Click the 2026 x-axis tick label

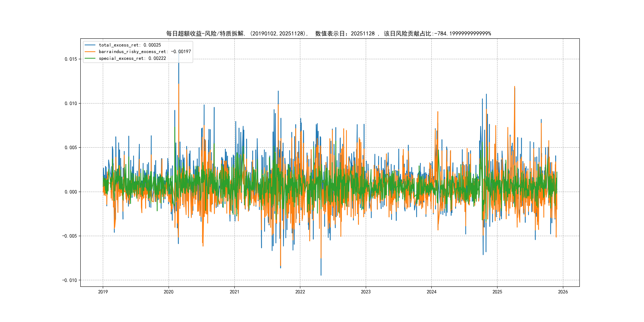[563, 292]
